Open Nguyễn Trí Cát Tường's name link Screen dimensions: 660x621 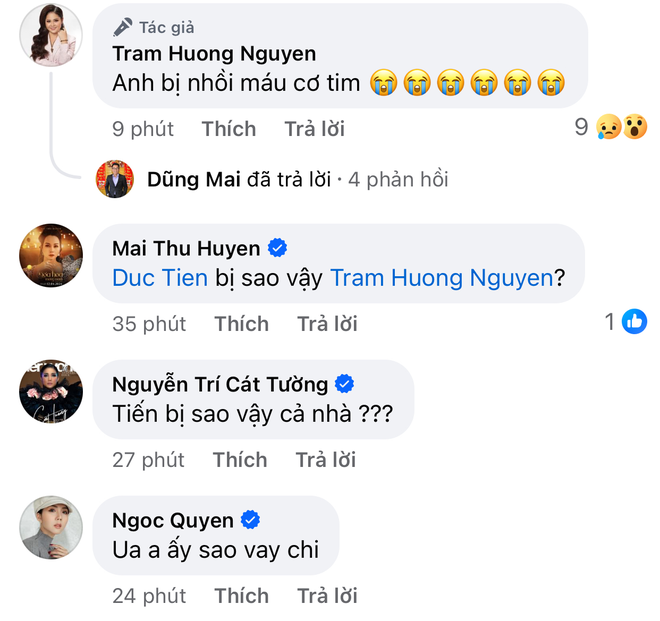tap(220, 384)
